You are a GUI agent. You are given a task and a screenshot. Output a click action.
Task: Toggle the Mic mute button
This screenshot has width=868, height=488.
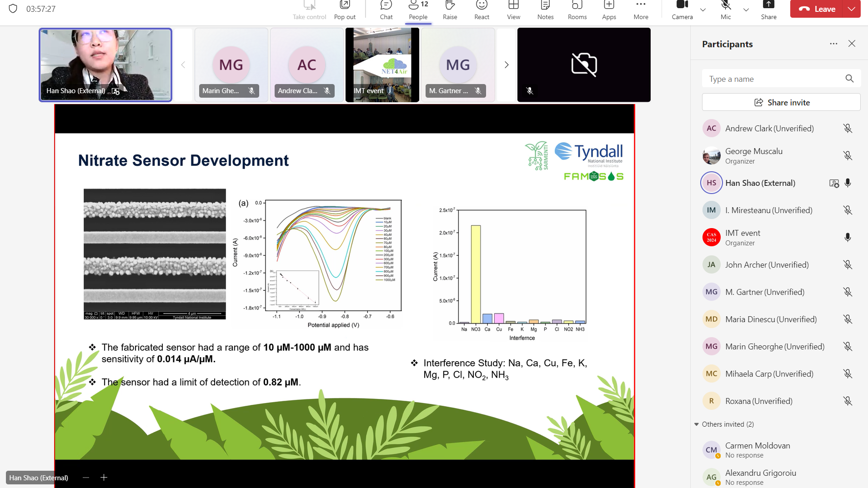click(x=726, y=10)
